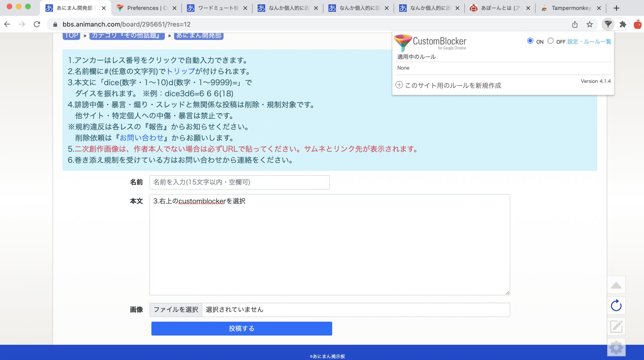Image resolution: width=644 pixels, height=360 pixels.
Task: Open the pencil write-post floating button
Action: tap(616, 327)
